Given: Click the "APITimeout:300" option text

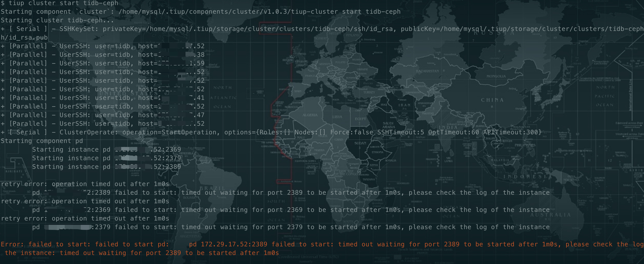Looking at the screenshot, I should click(510, 132).
